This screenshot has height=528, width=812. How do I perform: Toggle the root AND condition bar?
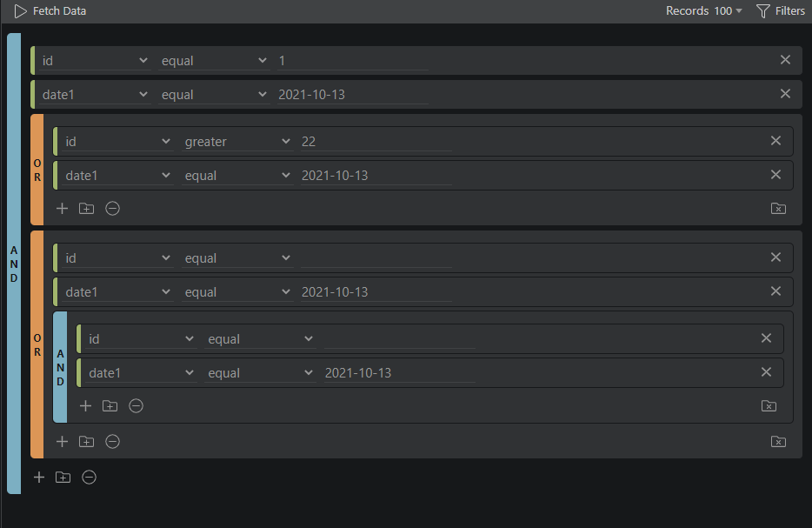pyautogui.click(x=13, y=264)
